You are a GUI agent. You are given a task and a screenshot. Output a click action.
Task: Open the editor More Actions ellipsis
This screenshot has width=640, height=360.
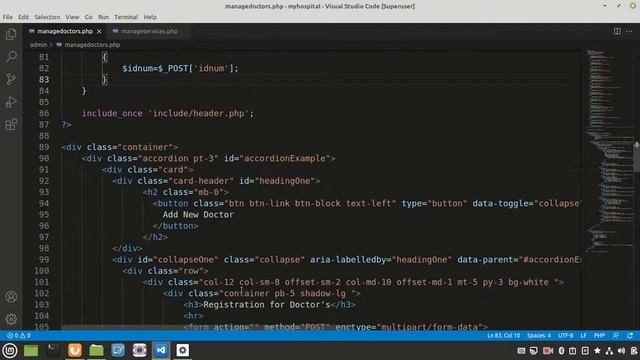629,31
